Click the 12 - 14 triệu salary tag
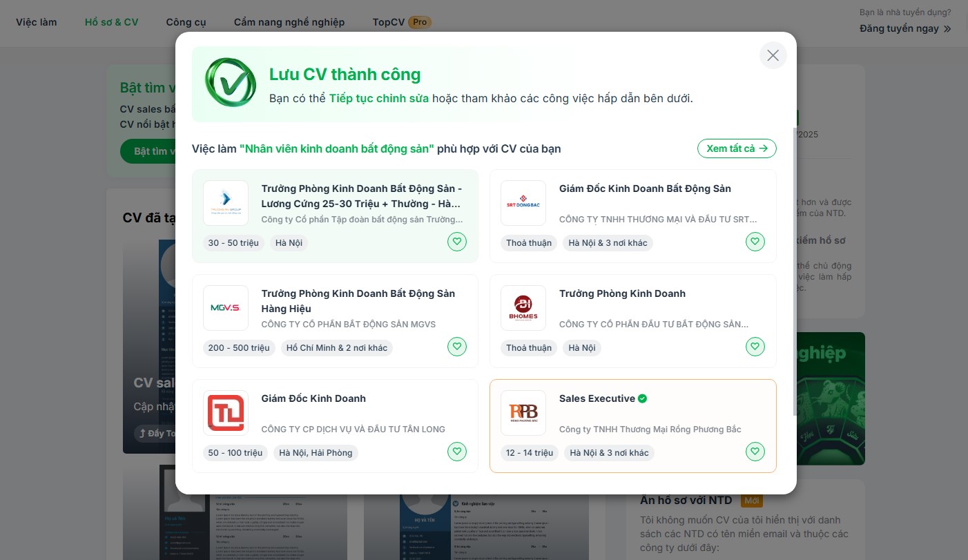 530,452
